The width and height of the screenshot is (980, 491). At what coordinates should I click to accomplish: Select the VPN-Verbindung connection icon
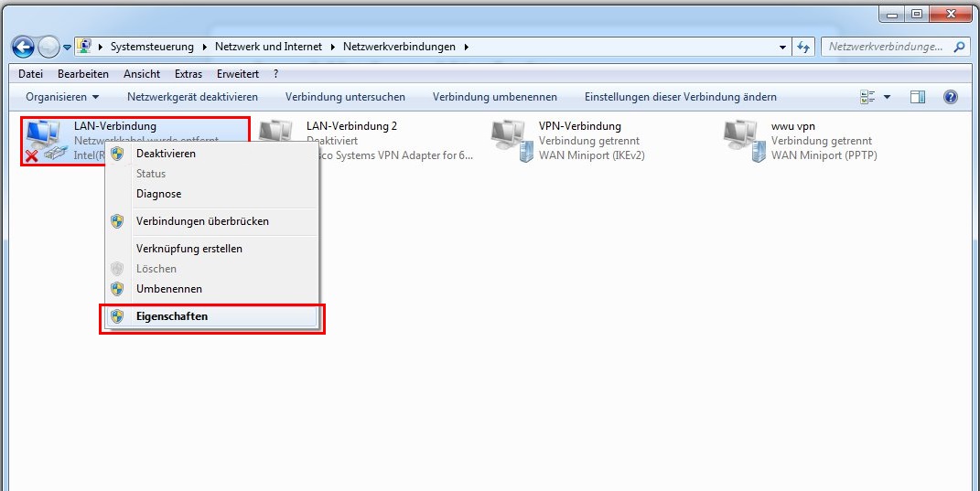click(511, 141)
